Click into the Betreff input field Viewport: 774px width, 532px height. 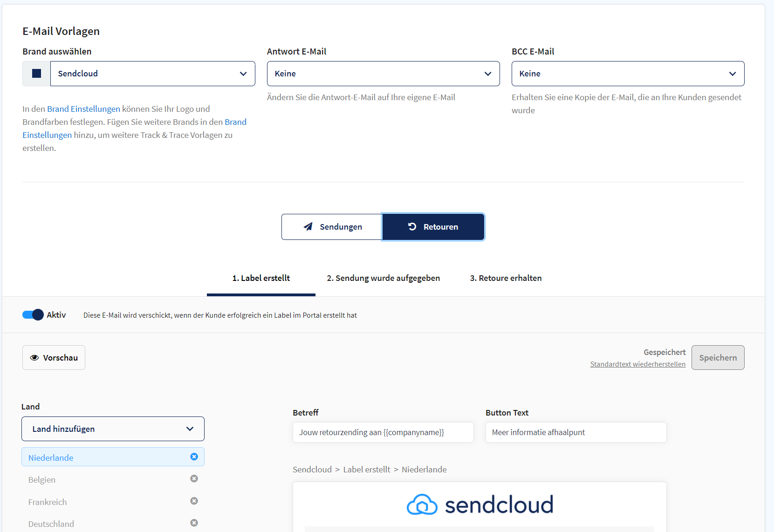(383, 432)
